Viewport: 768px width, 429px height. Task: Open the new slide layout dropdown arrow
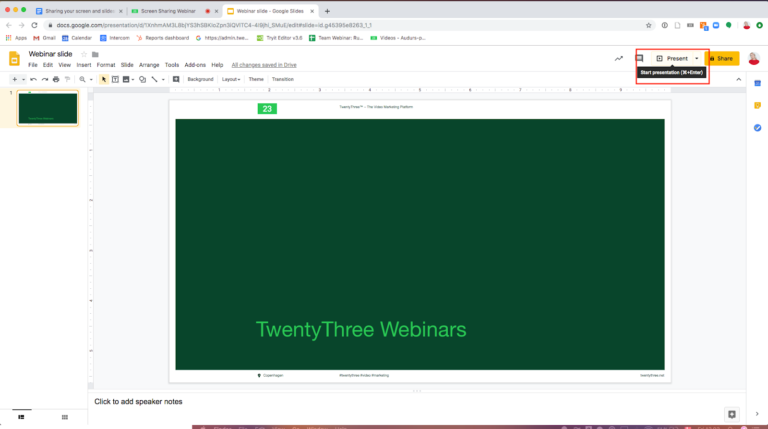point(23,79)
